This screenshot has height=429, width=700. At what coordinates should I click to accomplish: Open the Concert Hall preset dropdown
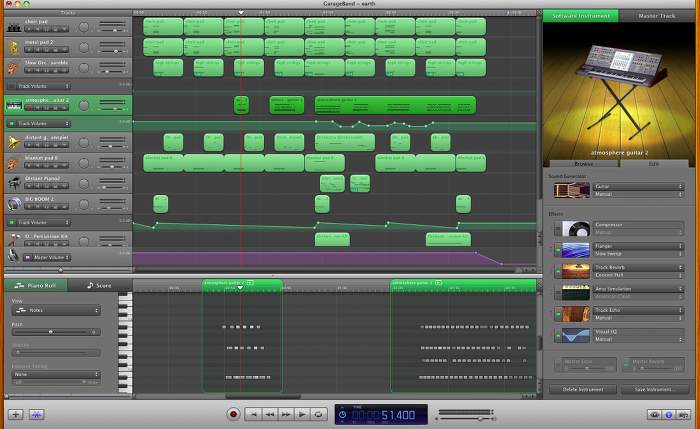click(638, 275)
